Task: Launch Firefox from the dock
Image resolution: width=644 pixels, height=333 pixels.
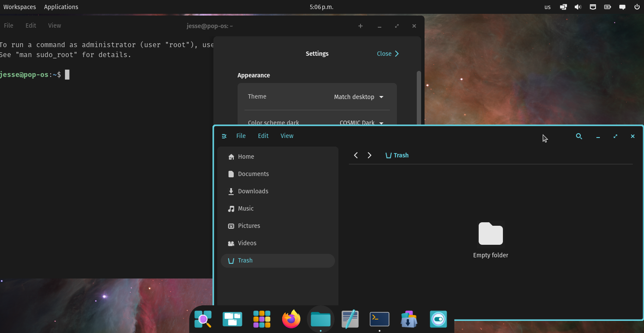Action: tap(291, 319)
